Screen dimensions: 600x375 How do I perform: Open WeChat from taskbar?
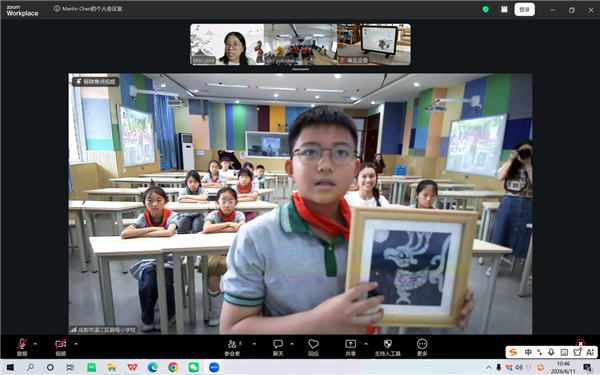tap(194, 367)
